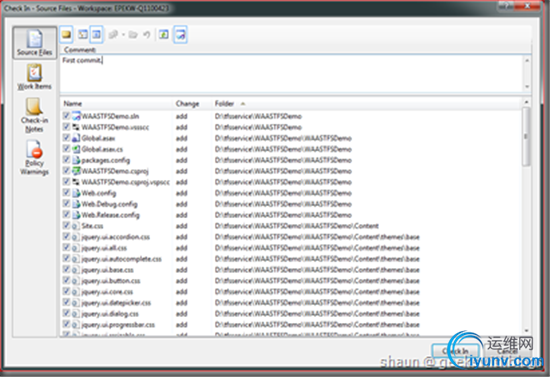550x377 pixels.
Task: Uncheck the WAASTFSDemo.csproj checkbox
Action: pyautogui.click(x=66, y=170)
